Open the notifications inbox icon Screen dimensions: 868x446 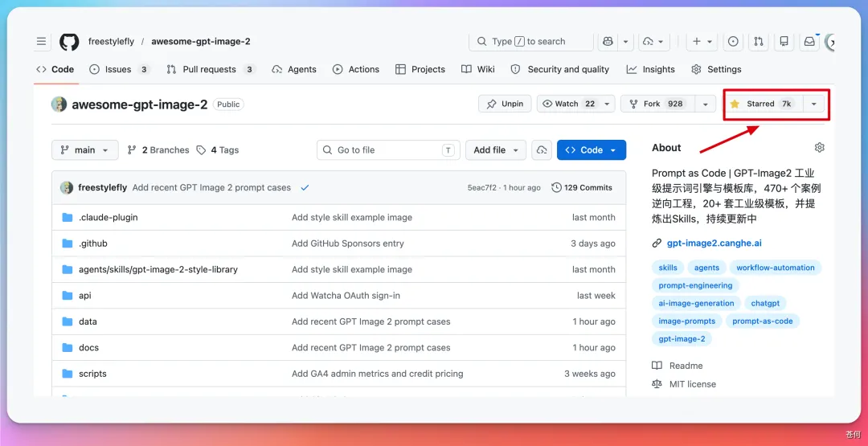809,42
